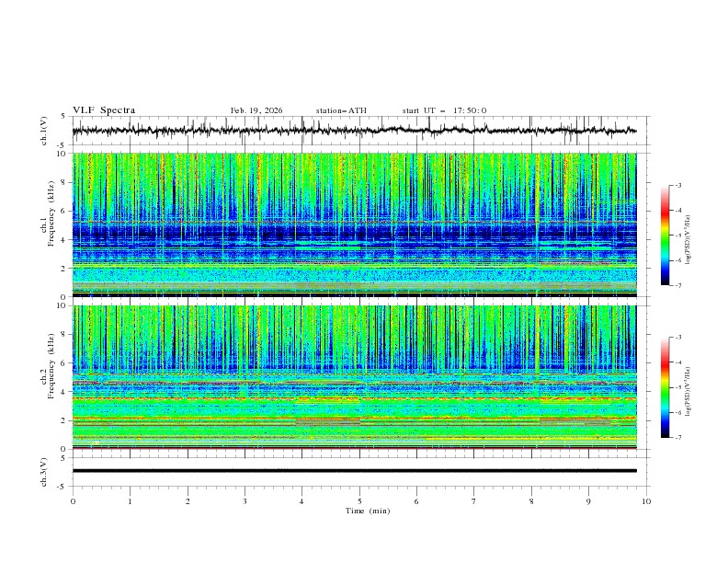The image size is (728, 563).
Task: Click the upper ch.1 PSD color bar
Action: (x=665, y=236)
